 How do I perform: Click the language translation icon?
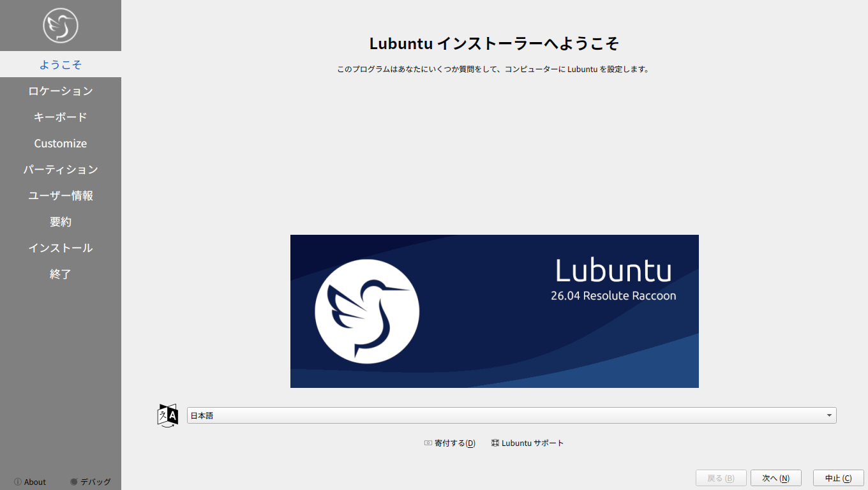(x=168, y=415)
